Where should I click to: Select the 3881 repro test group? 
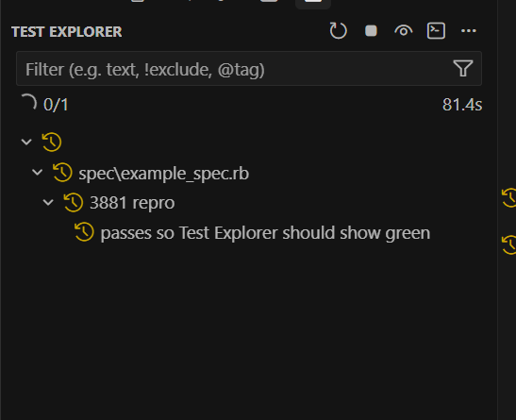coord(132,203)
